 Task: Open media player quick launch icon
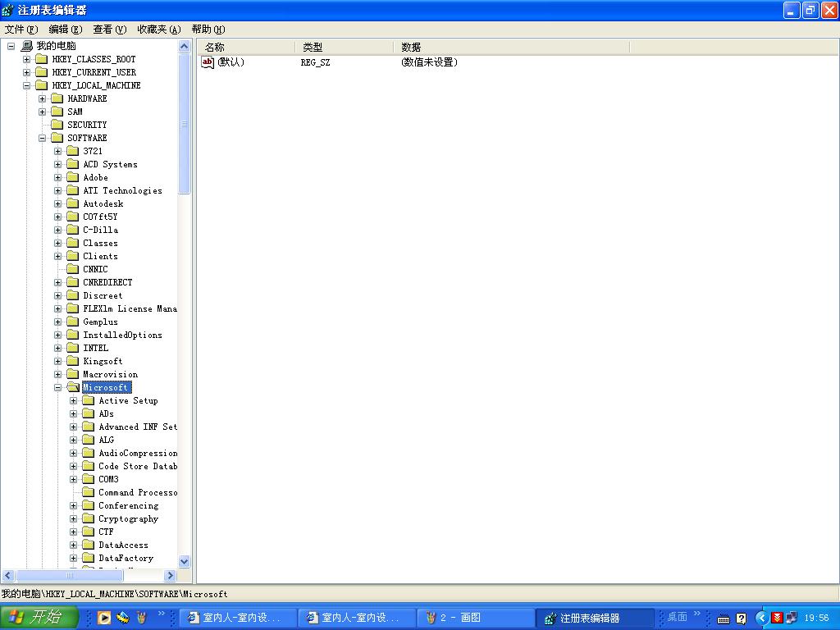(104, 618)
